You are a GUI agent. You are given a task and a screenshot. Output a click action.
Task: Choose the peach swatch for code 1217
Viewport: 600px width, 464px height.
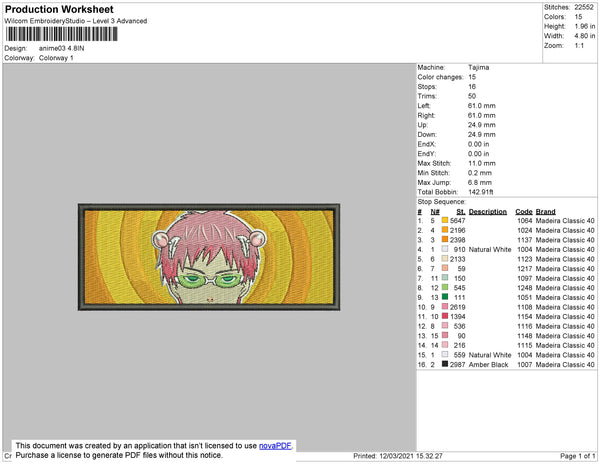click(x=445, y=268)
